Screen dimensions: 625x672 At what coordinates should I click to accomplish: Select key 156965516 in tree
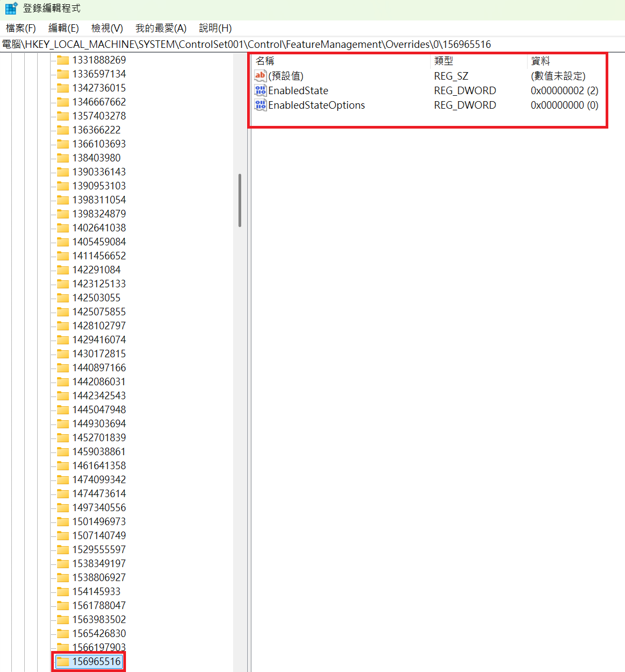(96, 661)
